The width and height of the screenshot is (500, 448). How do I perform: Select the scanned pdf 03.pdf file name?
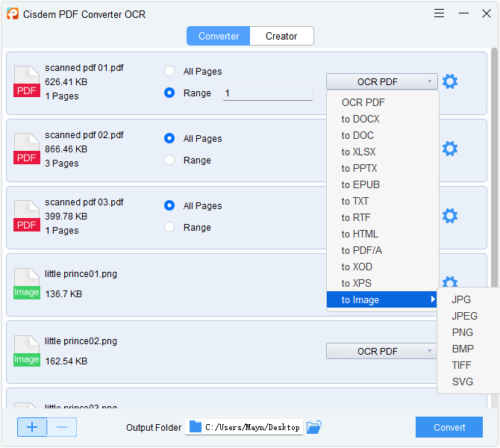tap(84, 202)
